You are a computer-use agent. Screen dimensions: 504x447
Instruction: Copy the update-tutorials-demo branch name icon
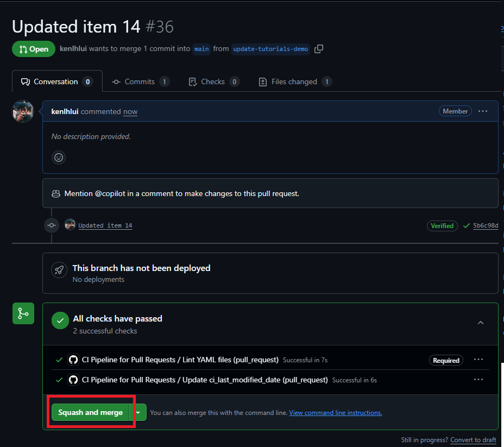[319, 49]
